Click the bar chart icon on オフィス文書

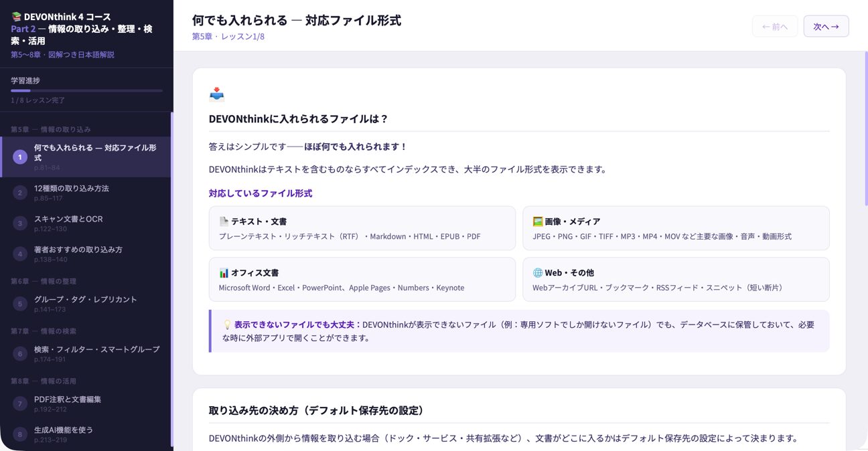224,273
